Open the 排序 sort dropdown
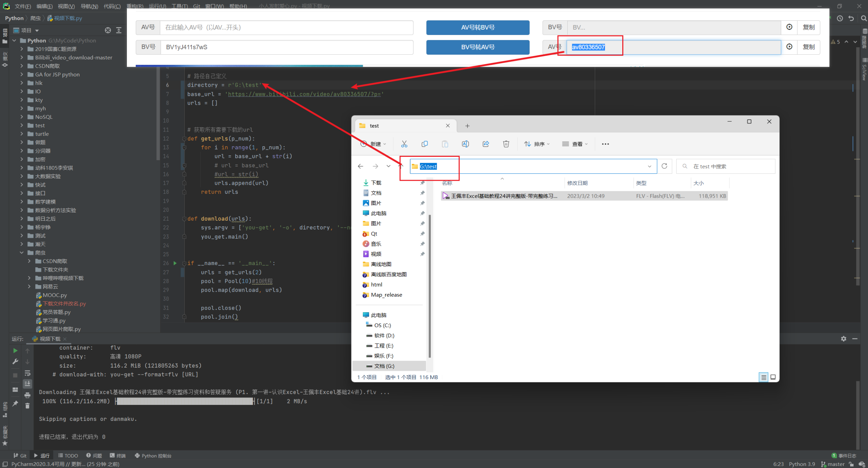This screenshot has width=868, height=468. (x=537, y=144)
